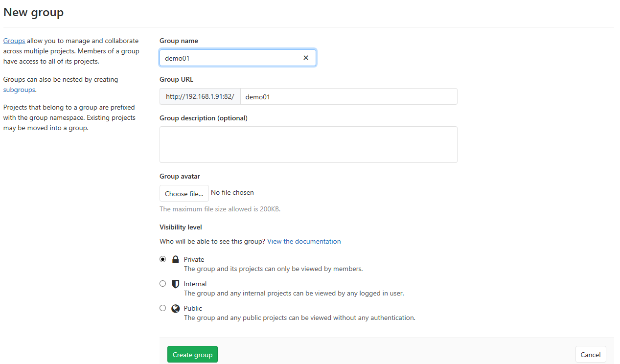Select the Internal visibility radio button
This screenshot has height=364, width=620.
click(163, 284)
